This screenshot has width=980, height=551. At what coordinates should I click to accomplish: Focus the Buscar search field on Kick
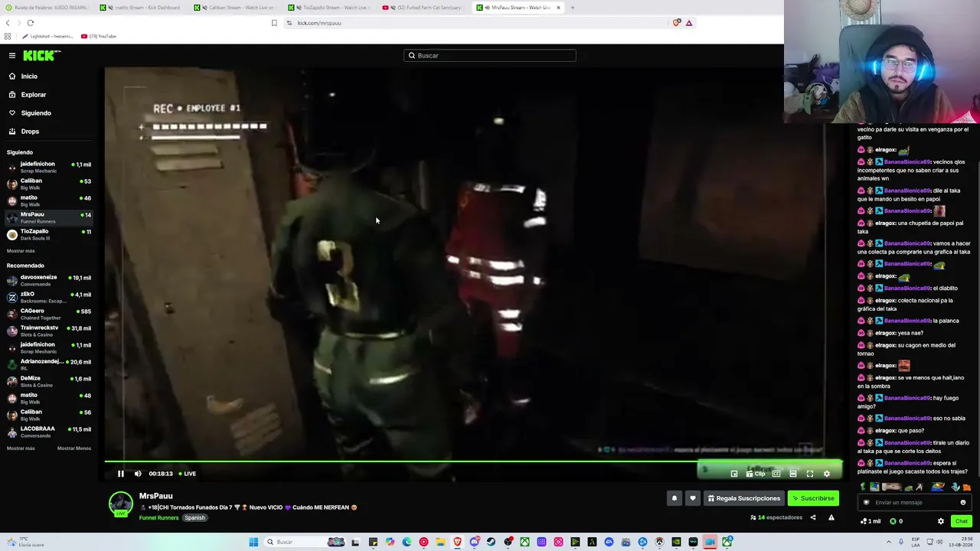[490, 55]
